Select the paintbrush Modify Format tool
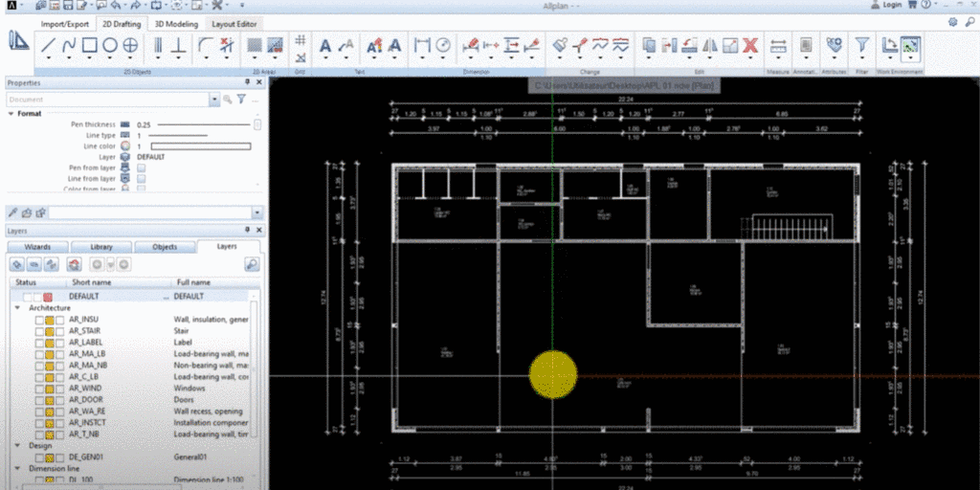Image resolution: width=980 pixels, height=490 pixels. [561, 45]
